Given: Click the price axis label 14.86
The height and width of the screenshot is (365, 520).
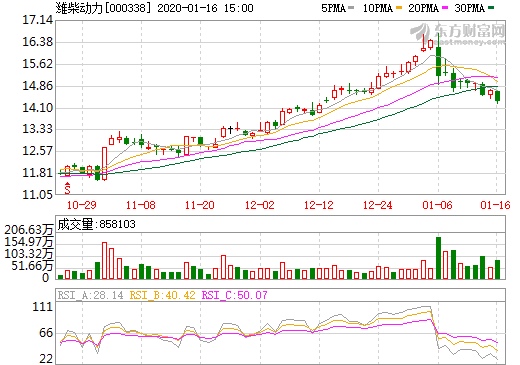Looking at the screenshot, I should pos(37,86).
